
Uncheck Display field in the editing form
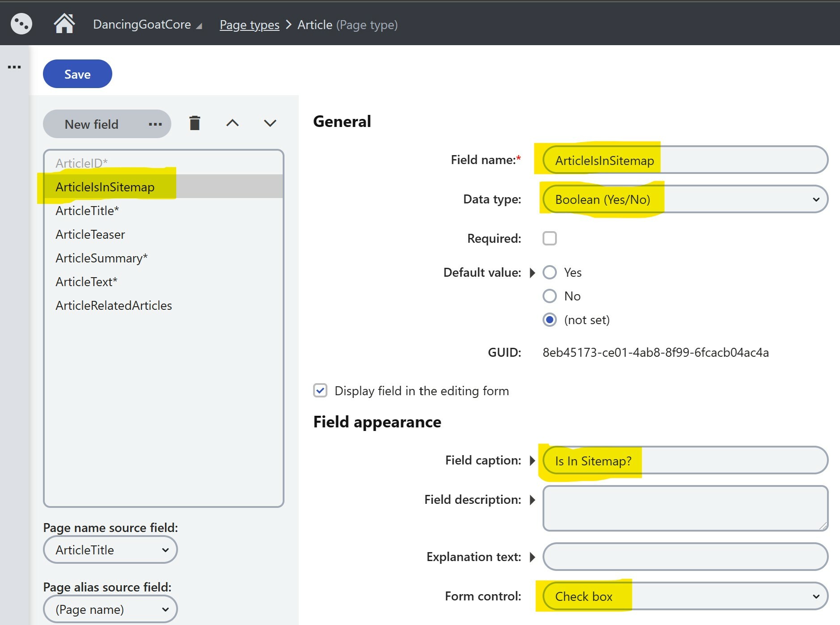pos(320,390)
